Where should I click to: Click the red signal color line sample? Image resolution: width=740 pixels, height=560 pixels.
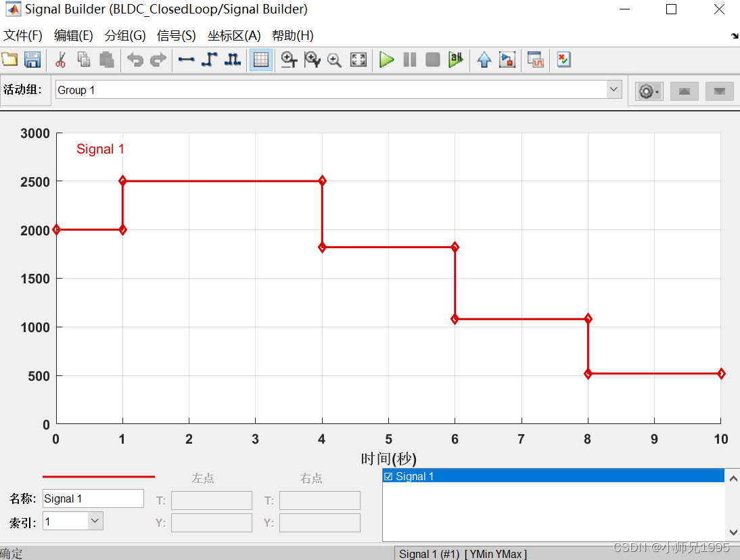pyautogui.click(x=99, y=477)
